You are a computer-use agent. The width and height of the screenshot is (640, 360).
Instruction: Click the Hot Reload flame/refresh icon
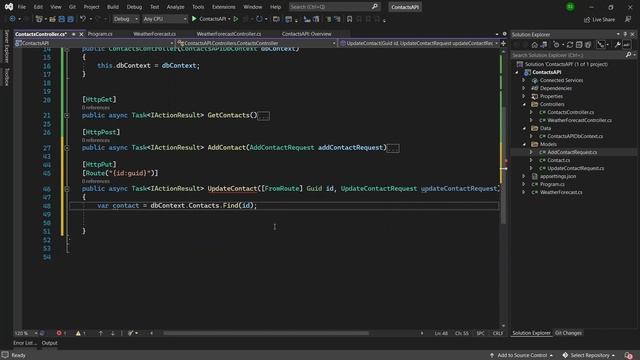pyautogui.click(x=259, y=19)
